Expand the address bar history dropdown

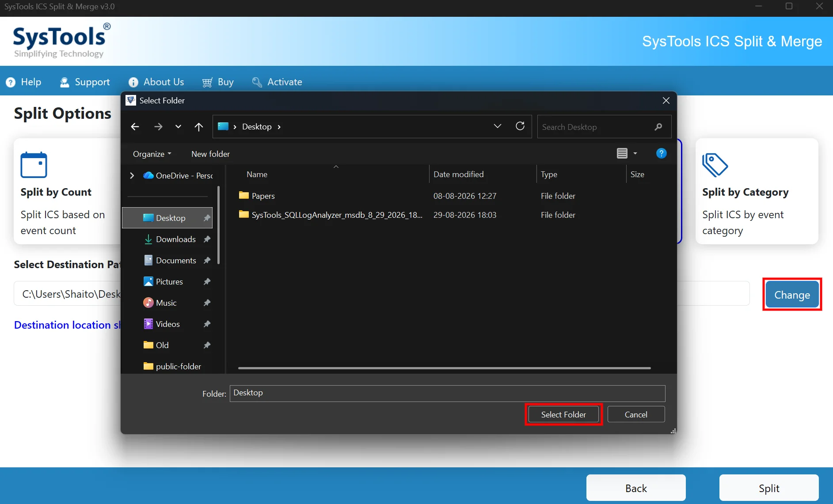[498, 126]
